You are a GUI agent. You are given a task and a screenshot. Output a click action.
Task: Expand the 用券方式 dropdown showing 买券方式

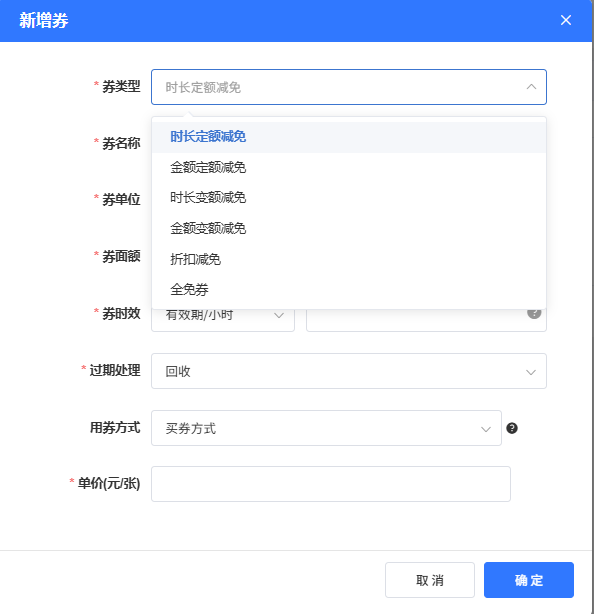[326, 428]
